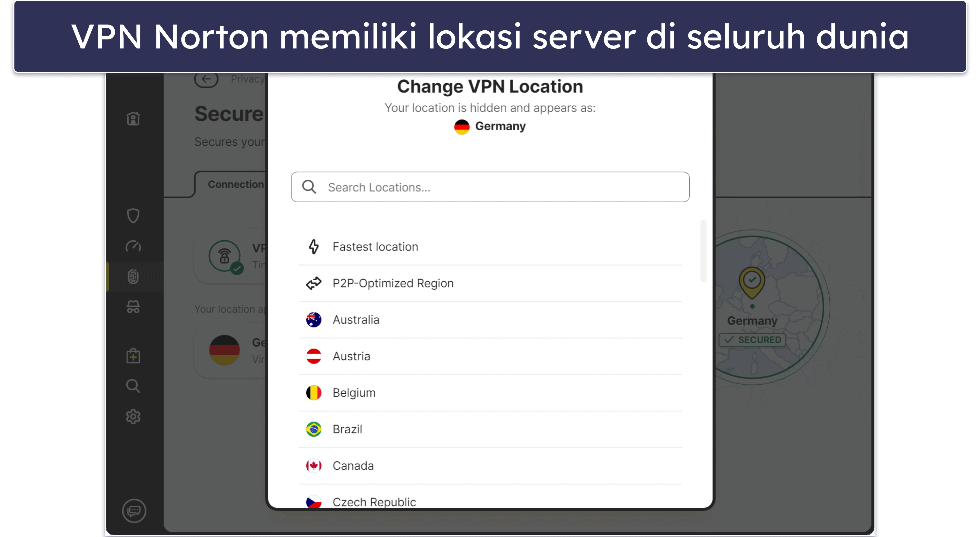This screenshot has width=980, height=537.
Task: Select Belgium as VPN location
Action: 490,393
